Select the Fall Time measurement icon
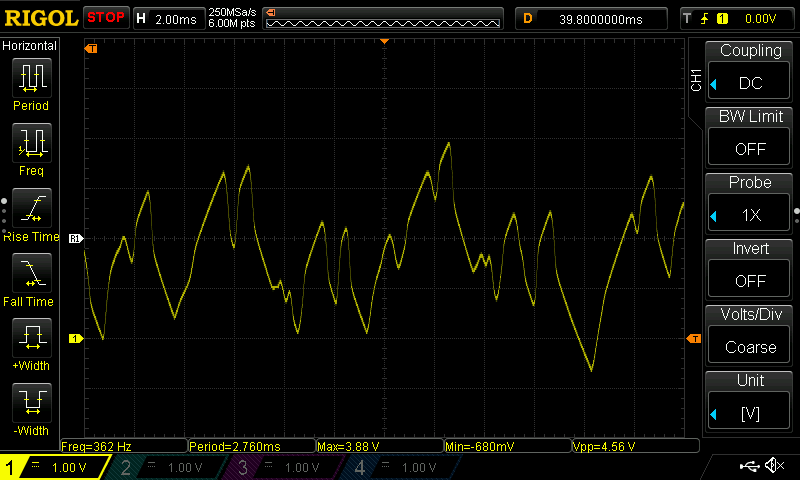The image size is (800, 480). point(32,273)
